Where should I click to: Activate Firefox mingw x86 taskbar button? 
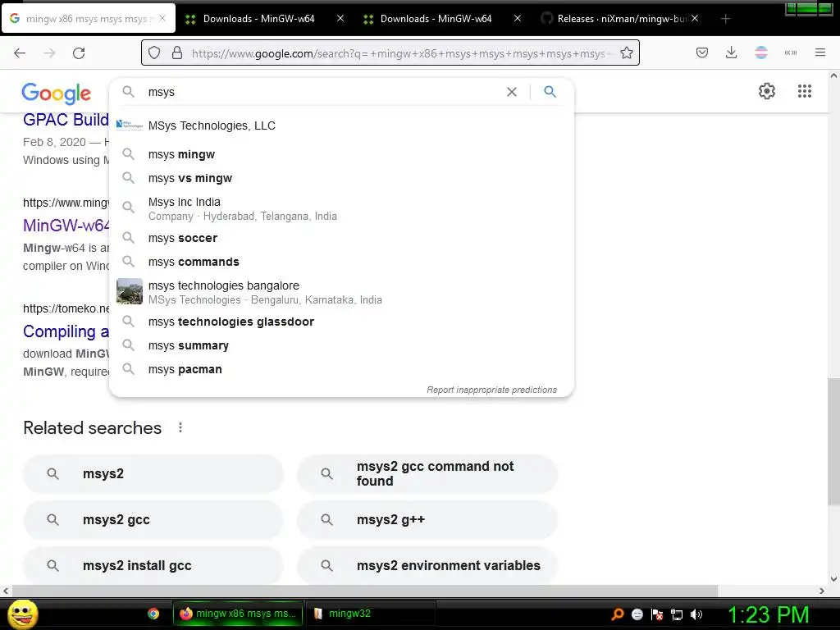pos(238,614)
